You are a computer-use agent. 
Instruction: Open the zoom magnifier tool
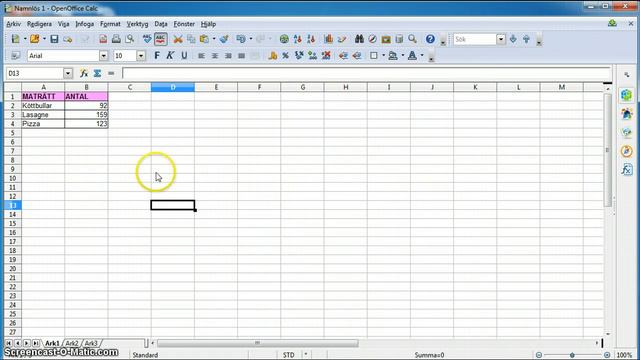coord(413,39)
